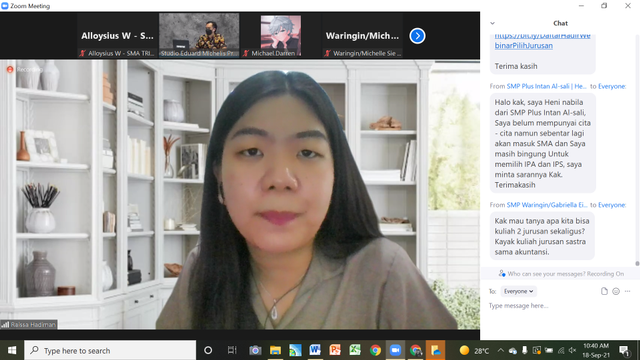The image size is (640, 360).
Task: Click the Terima kasih chat message
Action: 516,66
